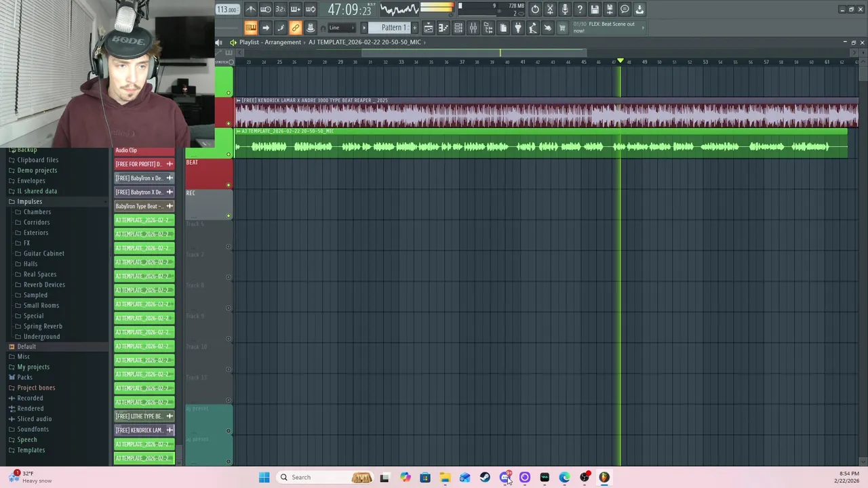Image resolution: width=868 pixels, height=488 pixels.
Task: Expand the Clipboard files folder
Action: click(x=38, y=160)
